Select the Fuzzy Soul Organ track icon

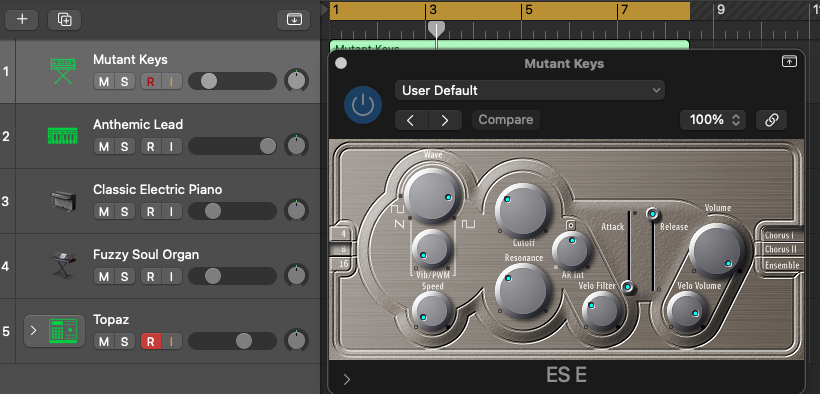63,265
